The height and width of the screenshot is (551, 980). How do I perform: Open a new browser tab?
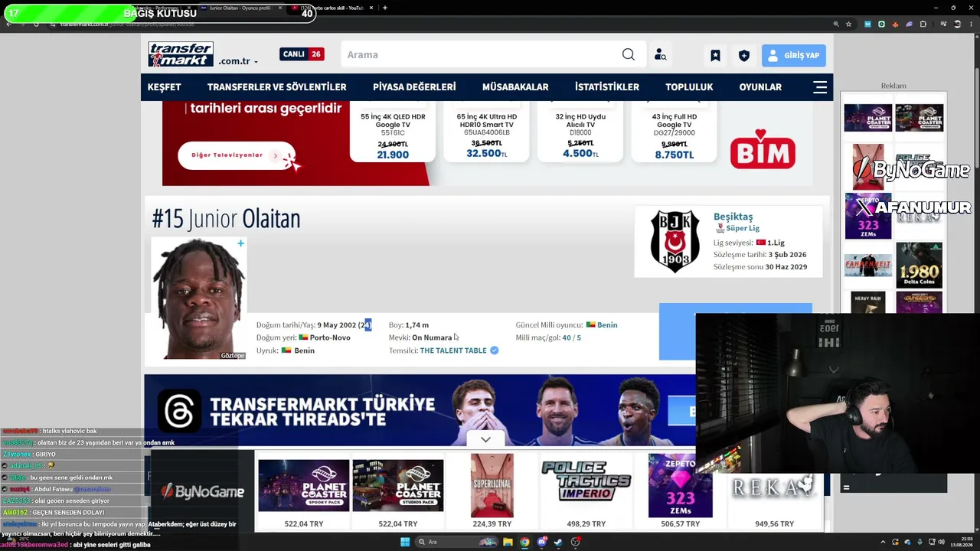click(x=385, y=8)
